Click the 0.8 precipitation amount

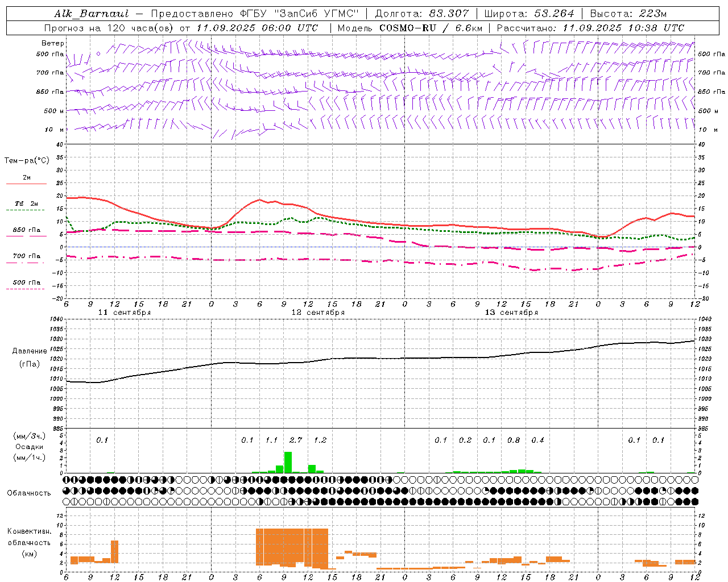tap(514, 440)
